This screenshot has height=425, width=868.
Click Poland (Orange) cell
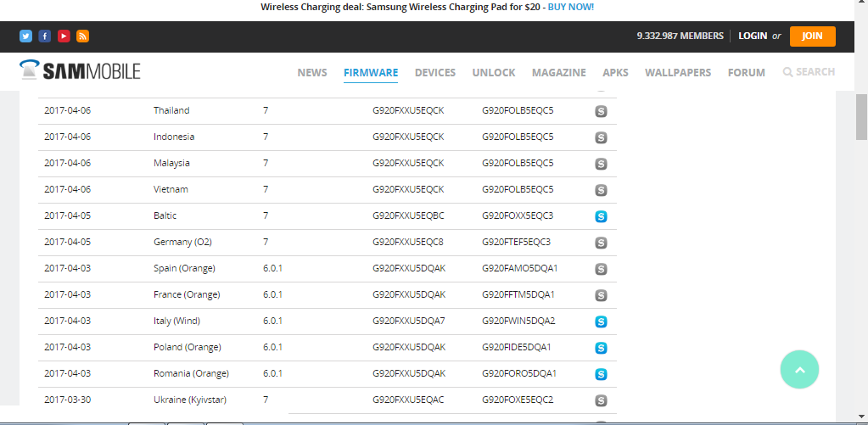188,347
